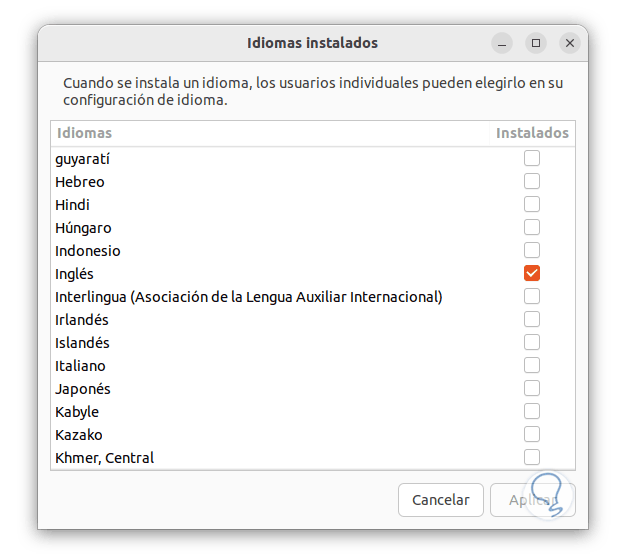The image size is (627, 560).
Task: Check the Hebreo installed box
Action: click(x=532, y=181)
